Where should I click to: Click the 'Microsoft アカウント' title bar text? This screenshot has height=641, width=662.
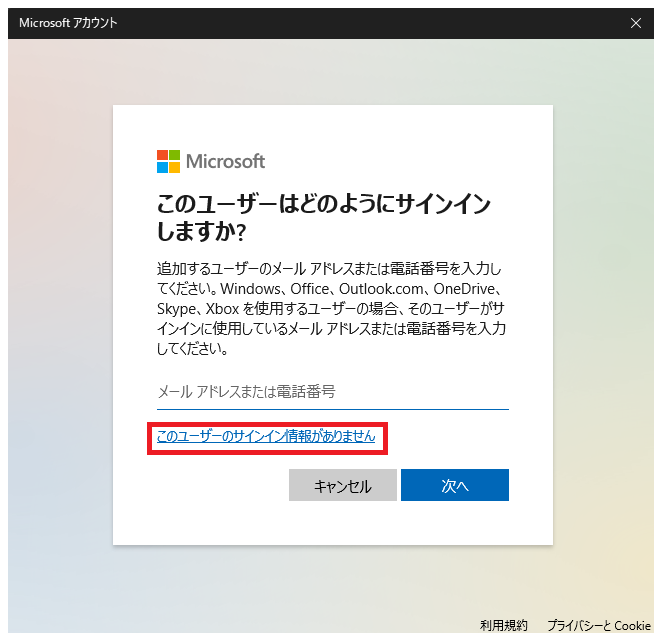68,23
